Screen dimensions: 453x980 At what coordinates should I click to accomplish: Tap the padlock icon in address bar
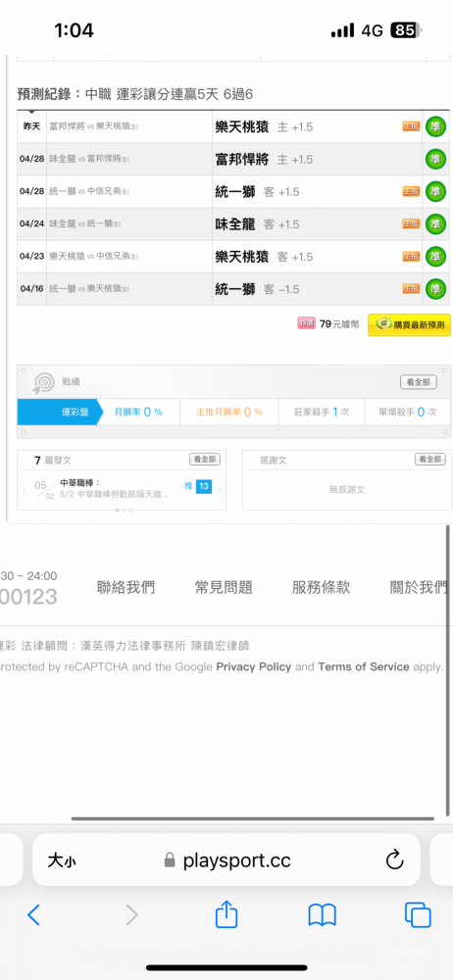pyautogui.click(x=170, y=861)
